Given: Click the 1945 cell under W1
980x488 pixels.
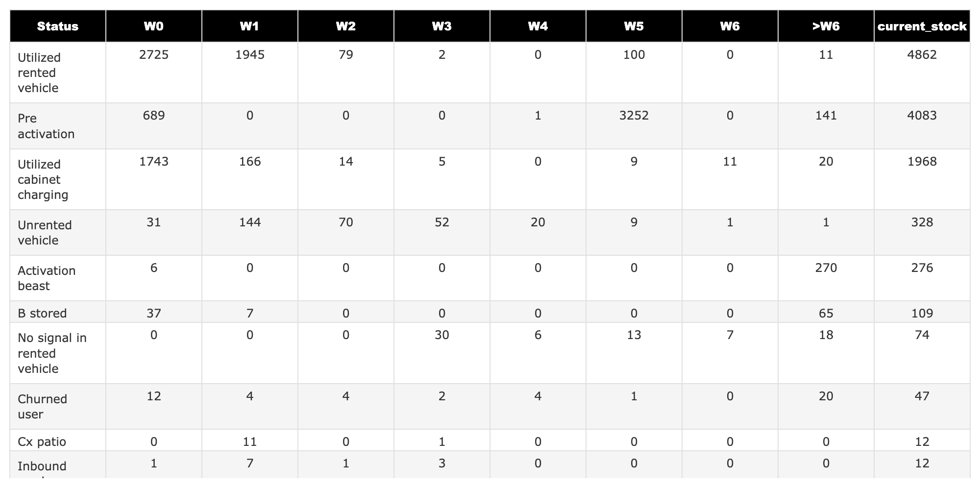Looking at the screenshot, I should pyautogui.click(x=249, y=55).
